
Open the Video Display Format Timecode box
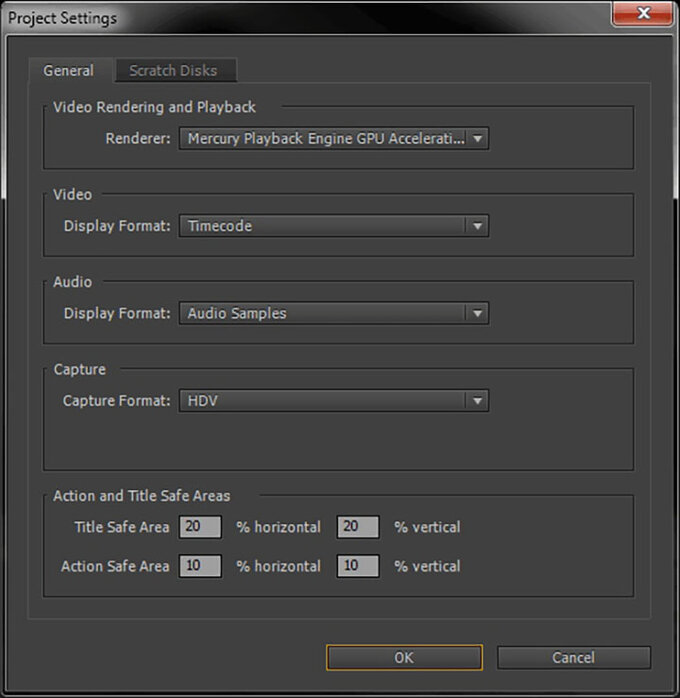tap(323, 226)
